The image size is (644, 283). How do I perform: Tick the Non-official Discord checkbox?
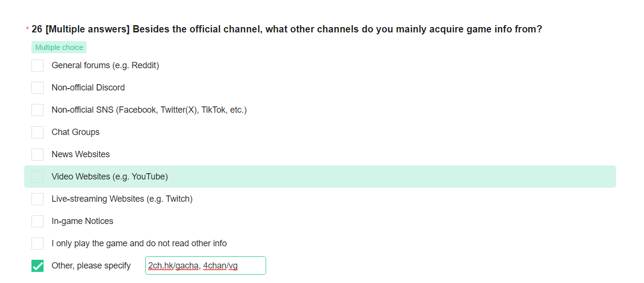[37, 88]
